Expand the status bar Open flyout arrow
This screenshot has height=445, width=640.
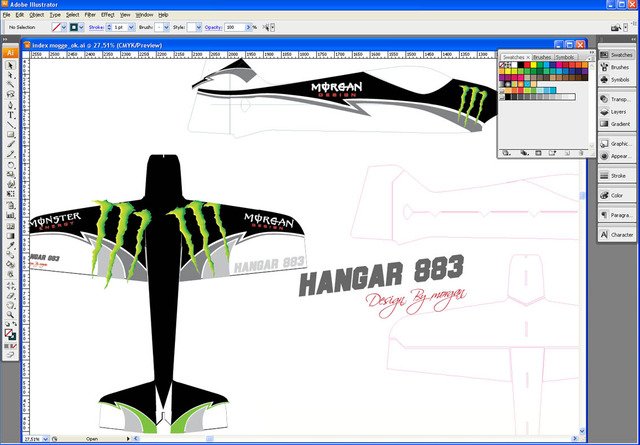128,439
